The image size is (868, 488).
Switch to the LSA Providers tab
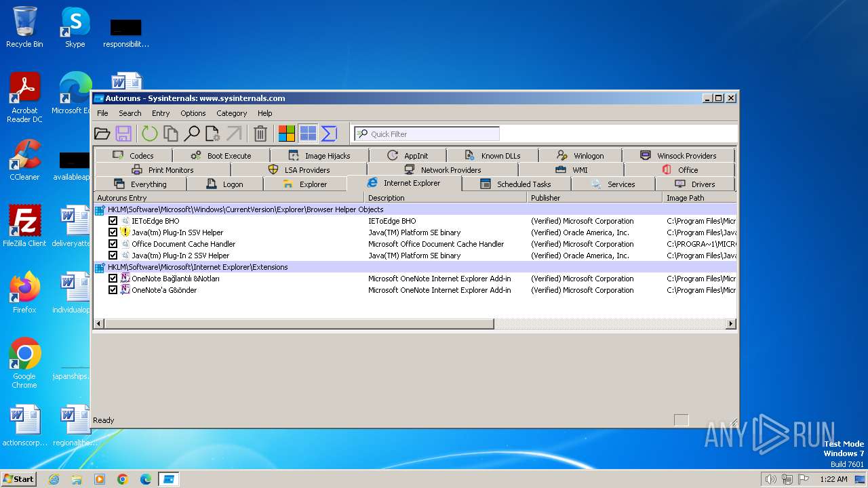[x=299, y=170]
